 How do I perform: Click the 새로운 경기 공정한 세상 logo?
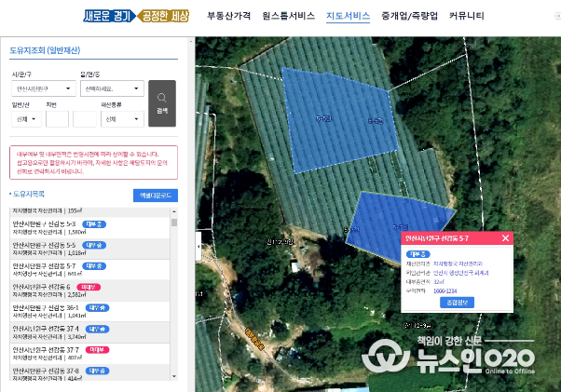pos(136,16)
